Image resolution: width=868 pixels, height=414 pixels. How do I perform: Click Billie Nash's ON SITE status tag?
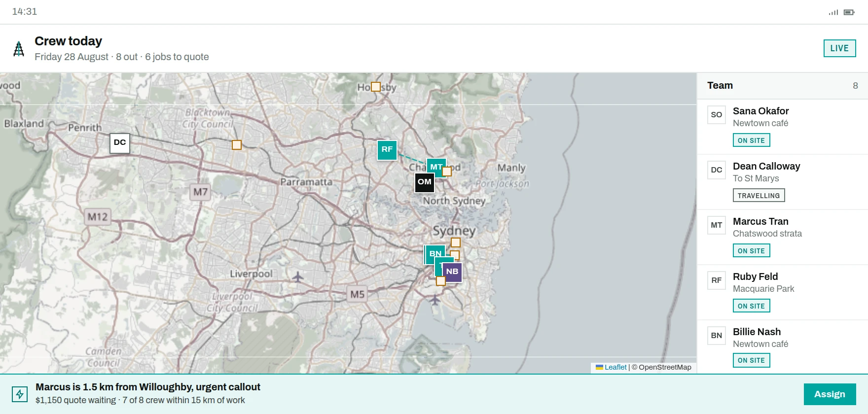(x=751, y=360)
